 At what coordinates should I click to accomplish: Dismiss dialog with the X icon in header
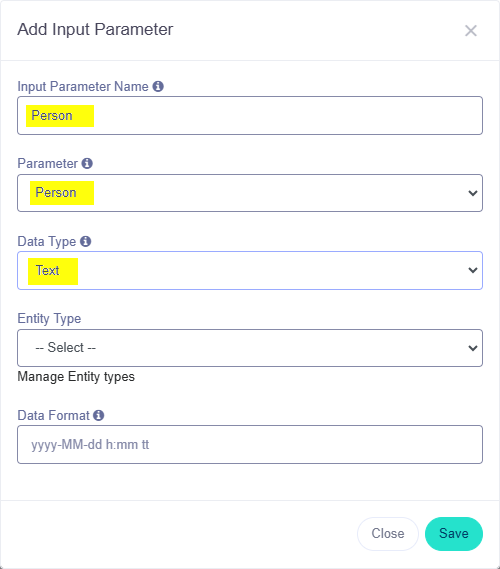click(471, 31)
